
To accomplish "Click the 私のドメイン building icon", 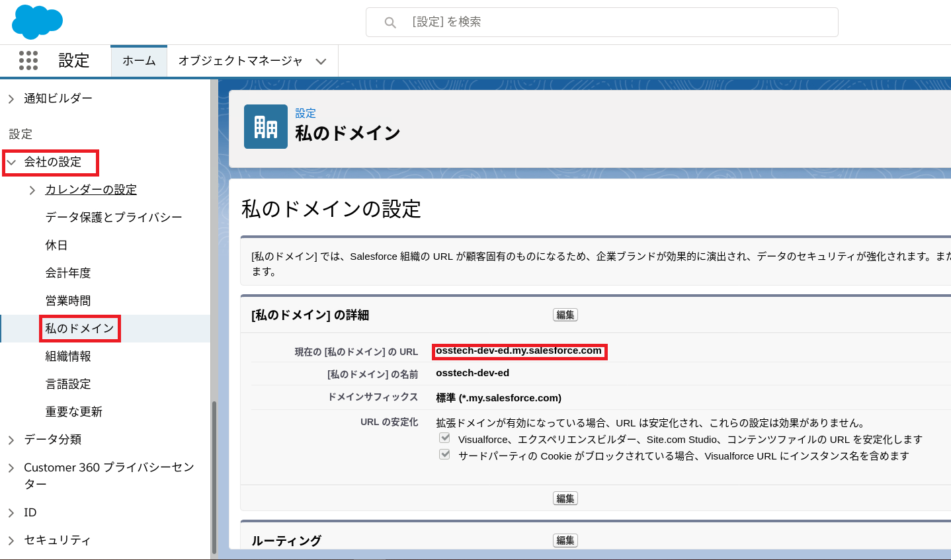I will click(266, 126).
